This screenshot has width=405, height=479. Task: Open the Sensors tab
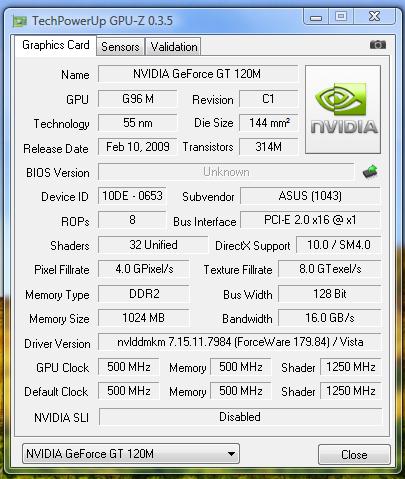coord(120,46)
